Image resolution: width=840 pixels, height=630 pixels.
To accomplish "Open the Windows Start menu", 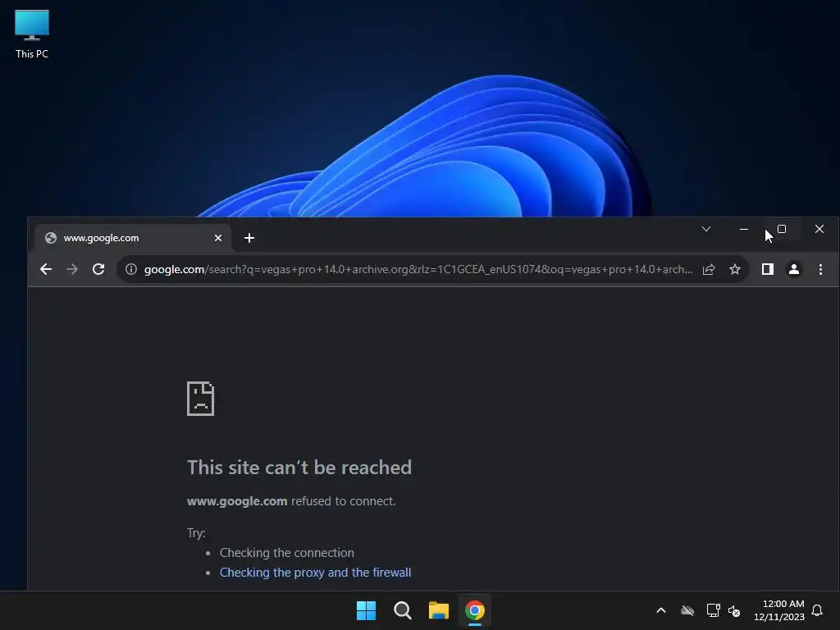I will (x=367, y=610).
